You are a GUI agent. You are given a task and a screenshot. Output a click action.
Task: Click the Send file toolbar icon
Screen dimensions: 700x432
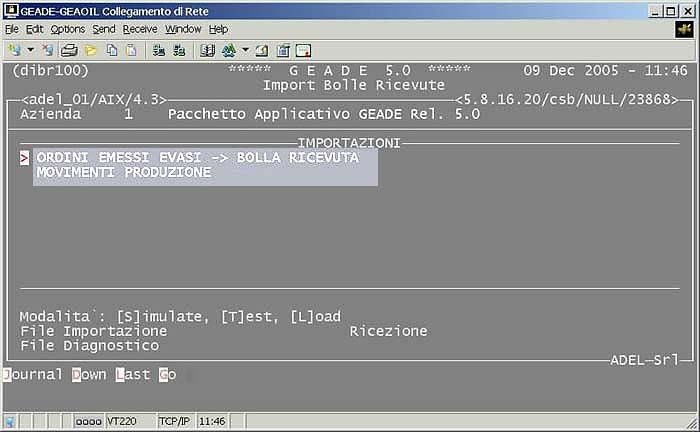click(158, 49)
